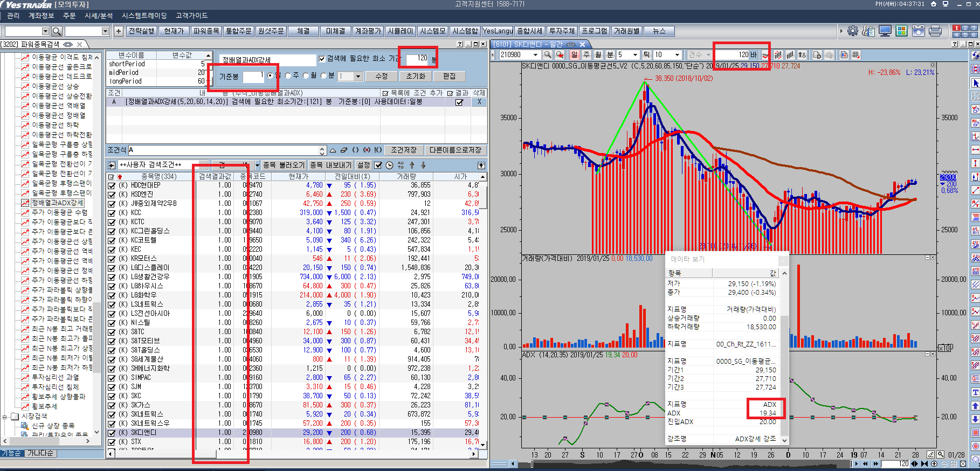Open the 시스템트레이딩 menu
Image resolution: width=980 pixels, height=471 pixels.
[x=144, y=16]
